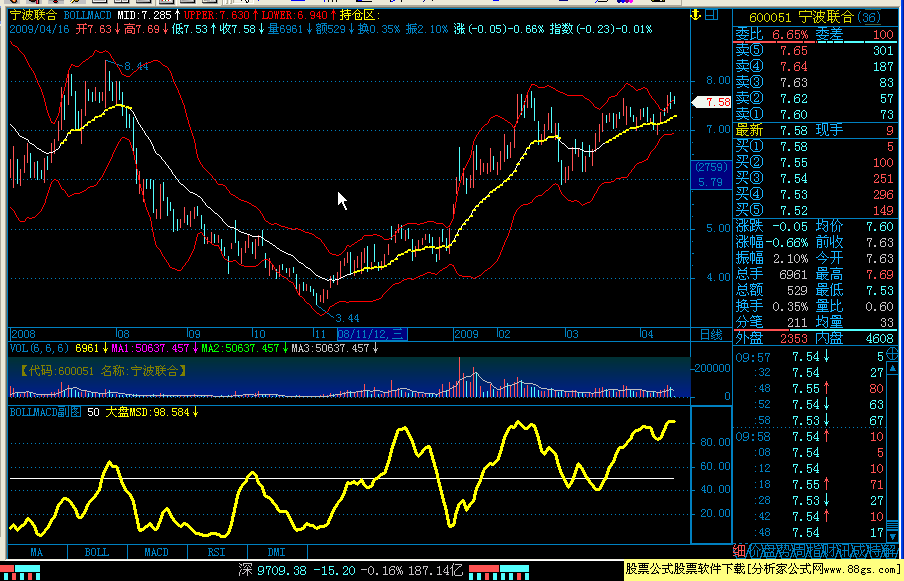Click the 2009 marker on time axis
This screenshot has width=904, height=581.
(x=466, y=334)
